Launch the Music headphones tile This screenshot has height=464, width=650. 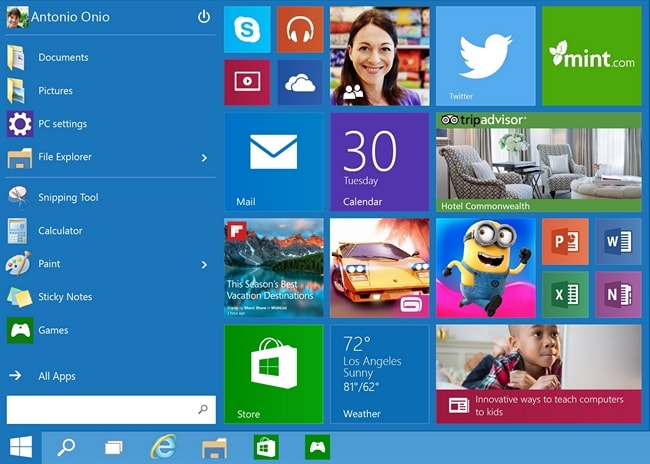(x=300, y=30)
